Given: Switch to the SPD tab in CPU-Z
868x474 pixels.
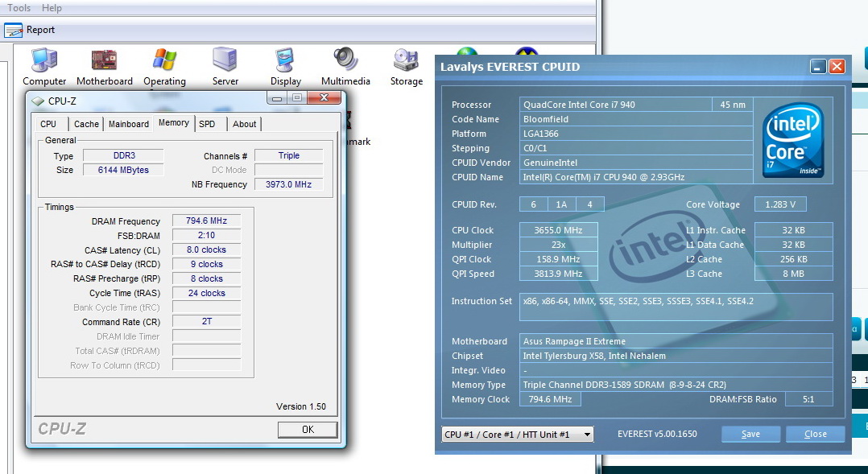Looking at the screenshot, I should point(207,124).
